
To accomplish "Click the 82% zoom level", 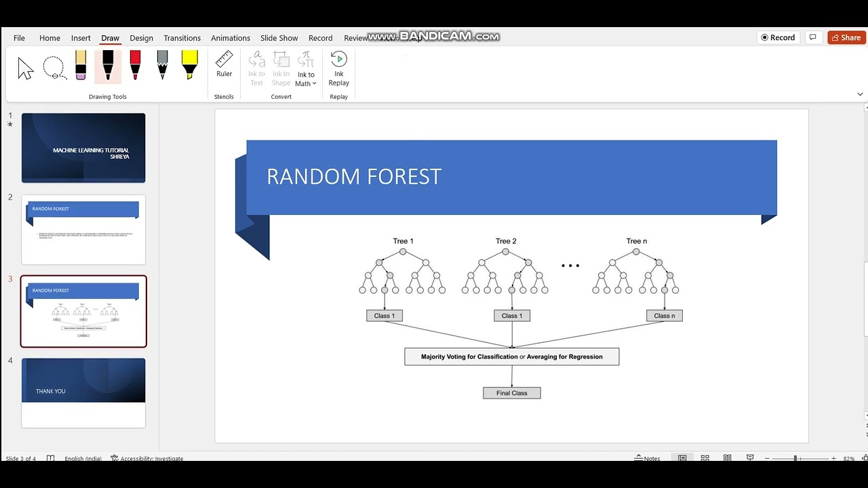I will coord(849,459).
